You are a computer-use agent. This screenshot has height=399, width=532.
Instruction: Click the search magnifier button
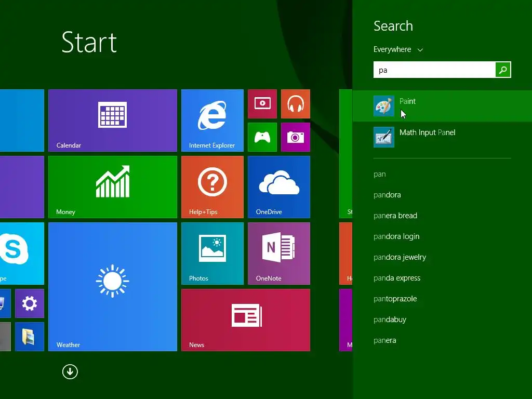click(503, 70)
